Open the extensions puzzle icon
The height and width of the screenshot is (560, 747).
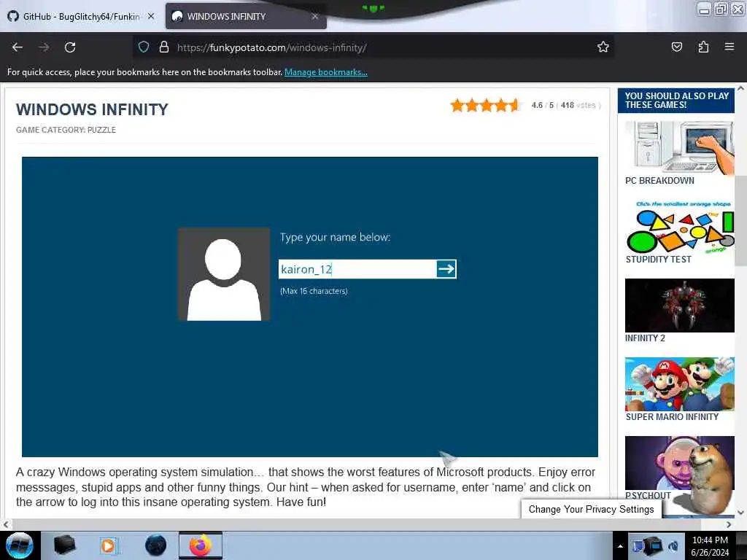pos(703,47)
